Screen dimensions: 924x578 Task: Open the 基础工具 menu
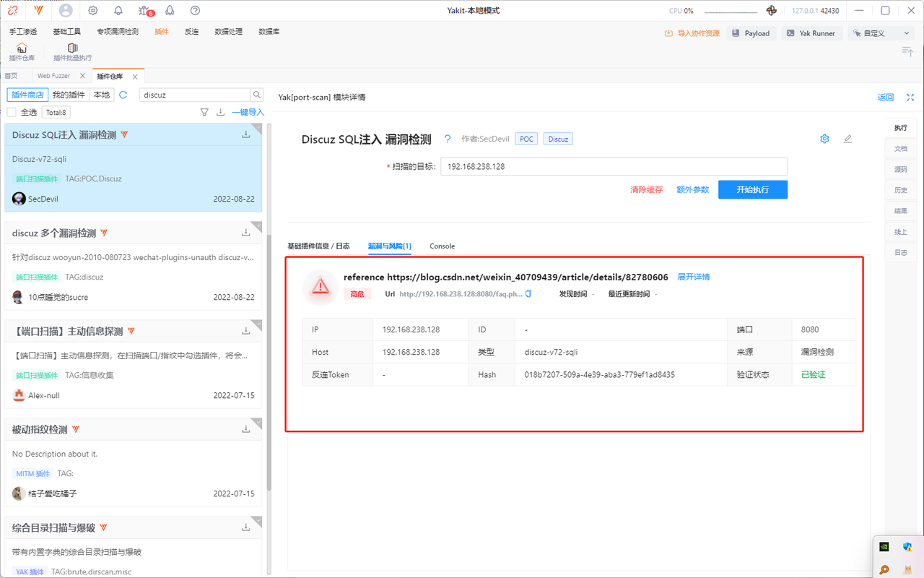coord(67,32)
